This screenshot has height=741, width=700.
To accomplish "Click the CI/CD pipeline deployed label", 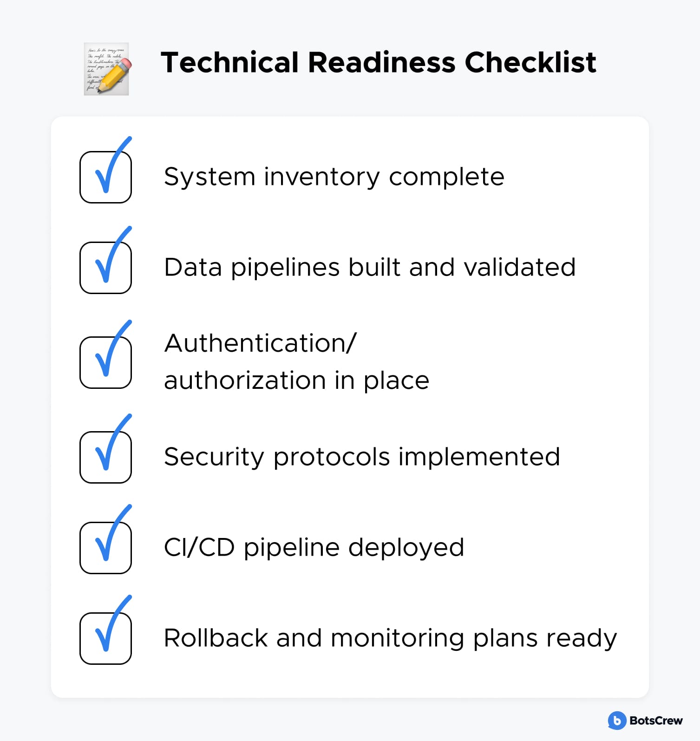I will (x=314, y=548).
